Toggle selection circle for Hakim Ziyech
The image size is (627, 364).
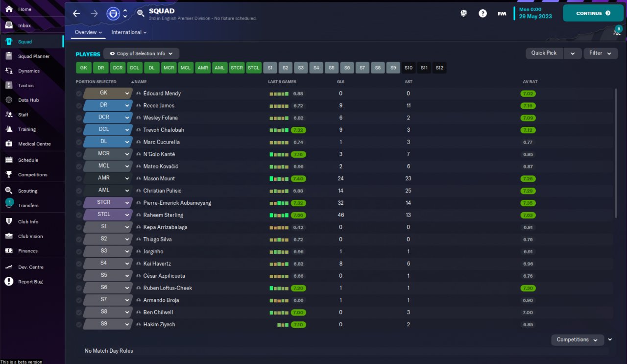[79, 325]
